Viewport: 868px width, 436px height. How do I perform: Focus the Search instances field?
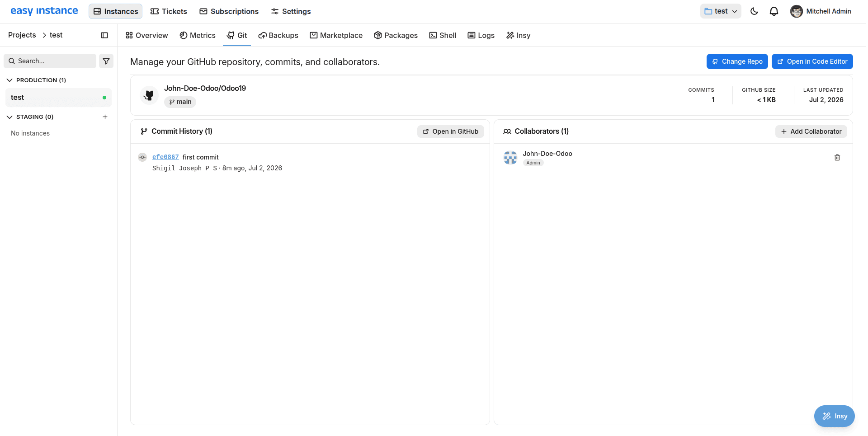(x=50, y=61)
